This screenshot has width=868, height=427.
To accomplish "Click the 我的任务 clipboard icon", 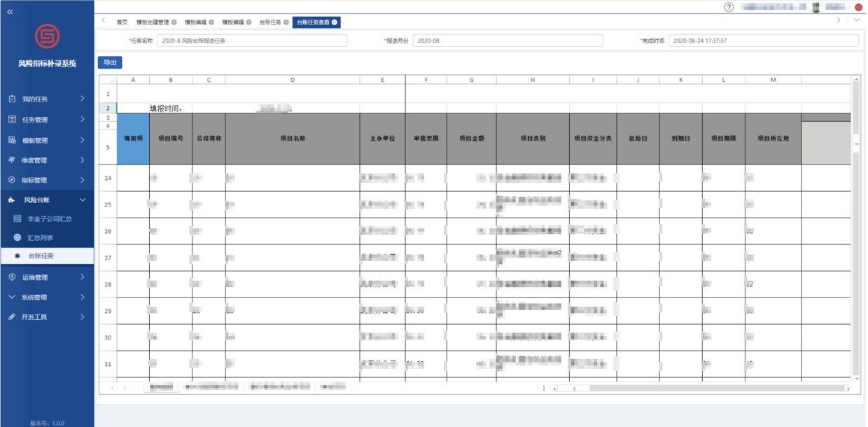I will (x=12, y=99).
